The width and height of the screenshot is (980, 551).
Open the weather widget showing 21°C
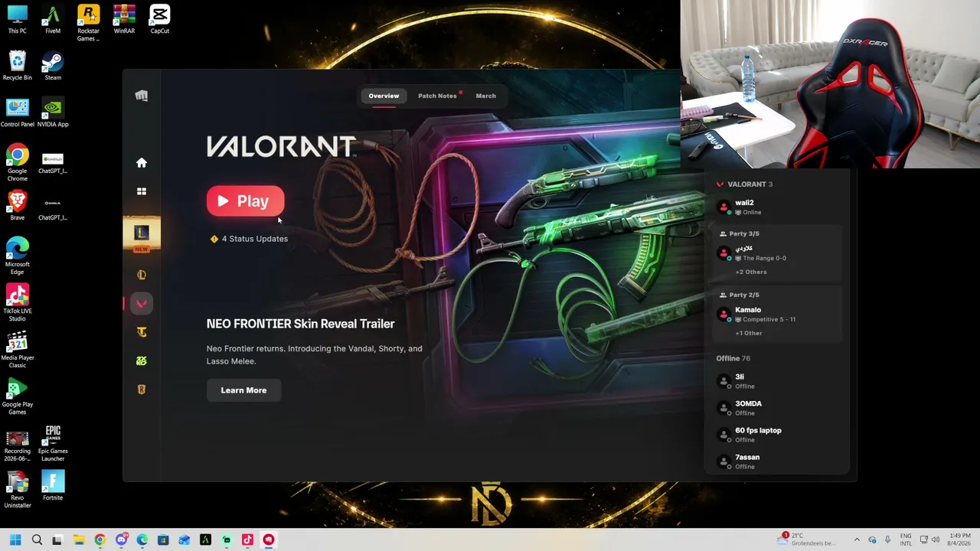[808, 540]
